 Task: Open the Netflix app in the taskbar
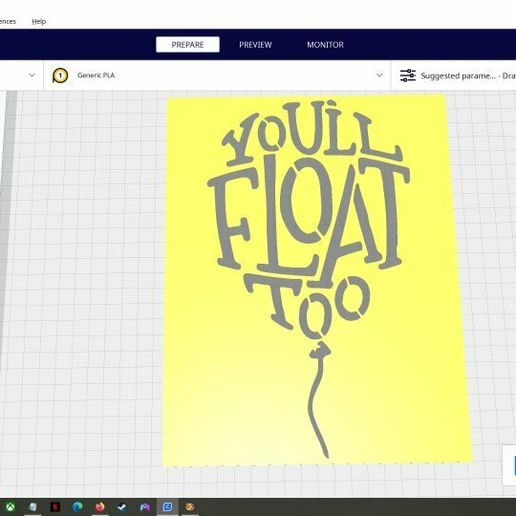click(x=55, y=507)
